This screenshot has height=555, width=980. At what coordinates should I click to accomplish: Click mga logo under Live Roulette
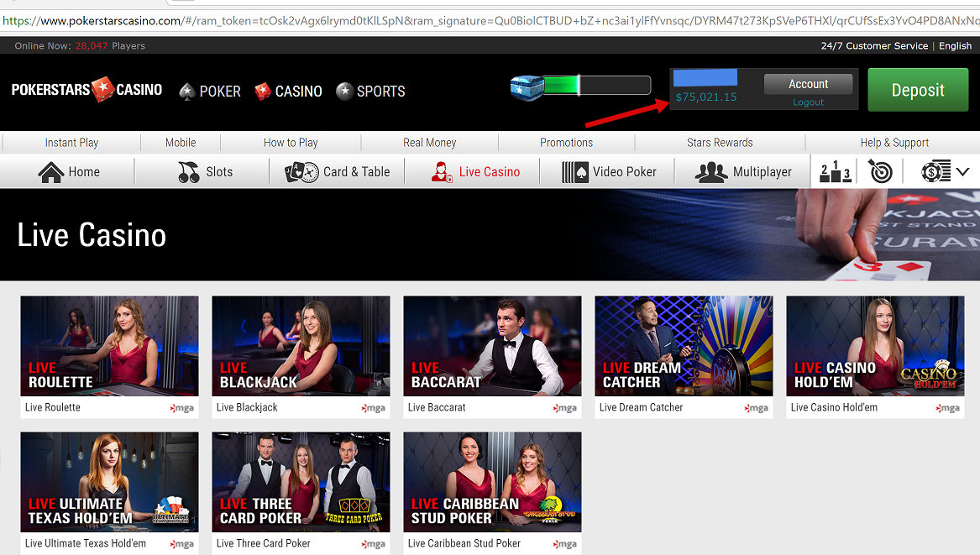pyautogui.click(x=182, y=408)
